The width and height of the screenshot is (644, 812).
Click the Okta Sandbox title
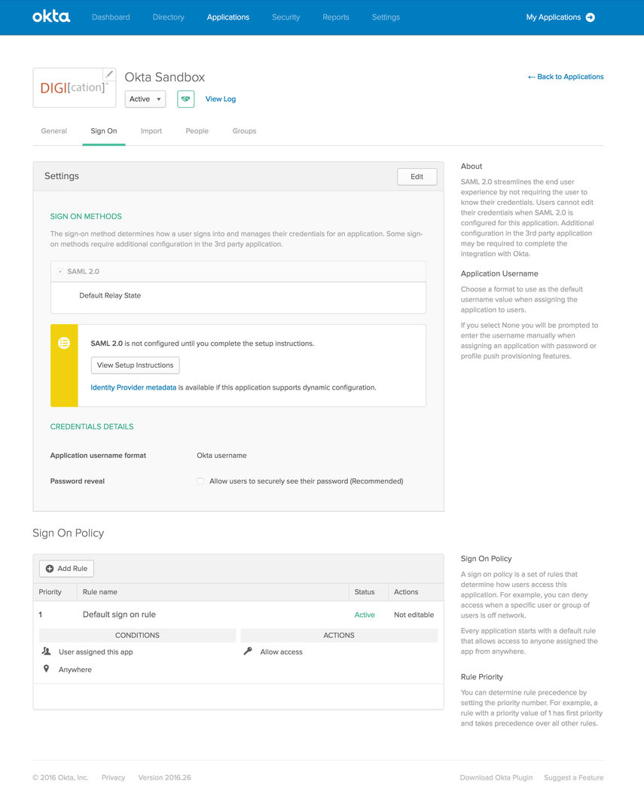coord(165,77)
